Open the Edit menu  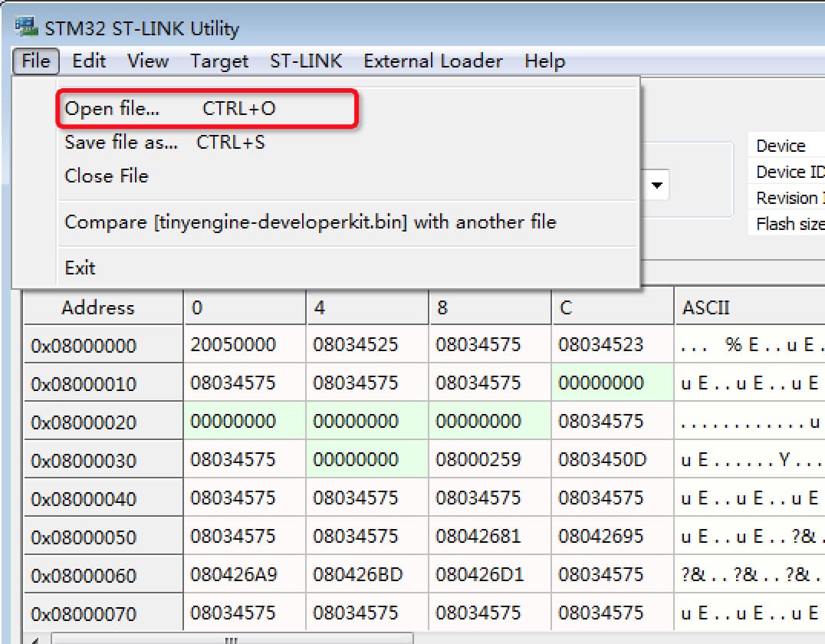pyautogui.click(x=89, y=61)
